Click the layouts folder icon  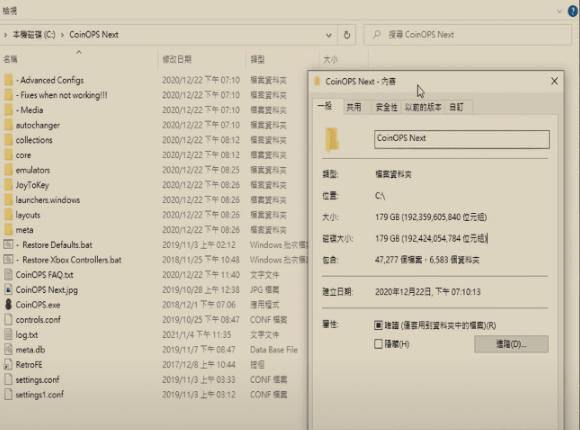[8, 215]
